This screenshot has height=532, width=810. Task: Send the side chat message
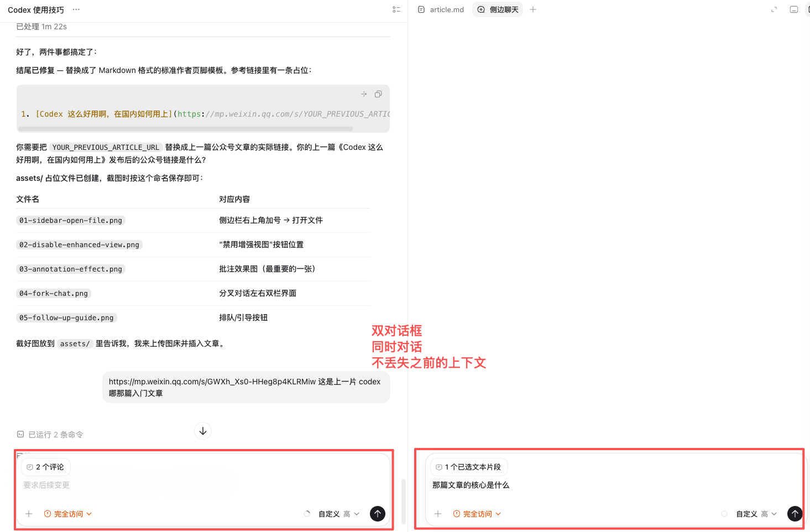pos(795,514)
